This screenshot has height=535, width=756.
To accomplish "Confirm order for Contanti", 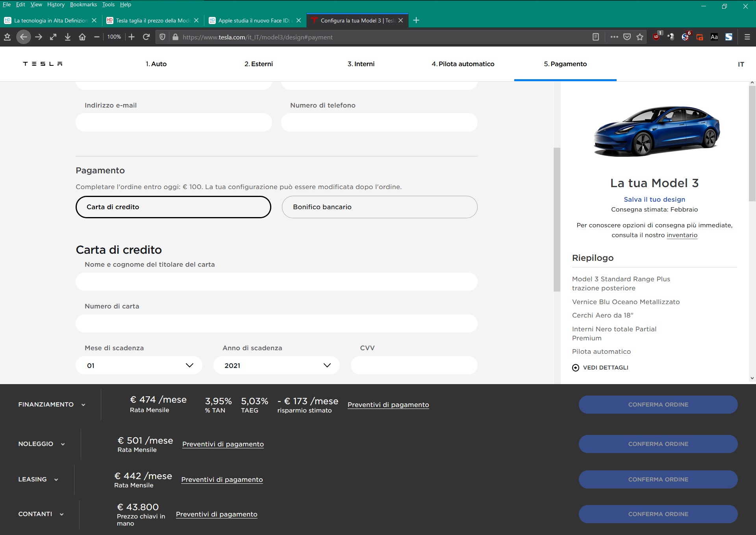I will [x=658, y=514].
